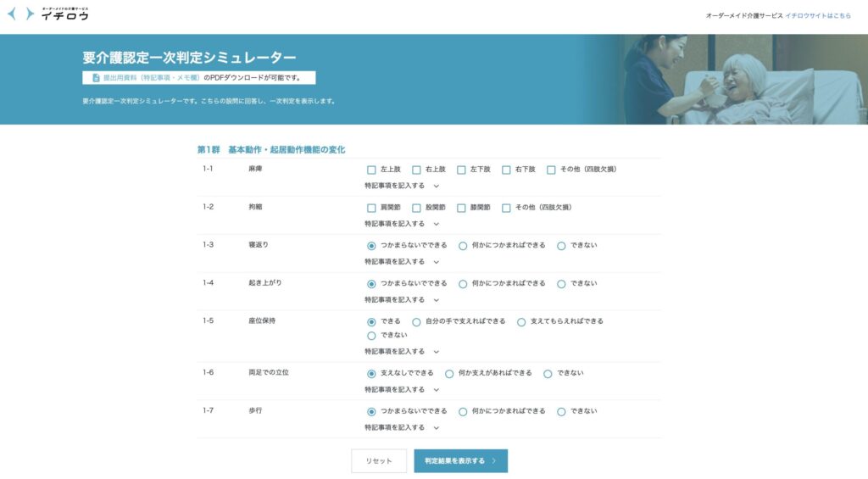Open the イチロウサイトはこちら link
Image resolution: width=868 pixels, height=479 pixels.
(x=818, y=16)
